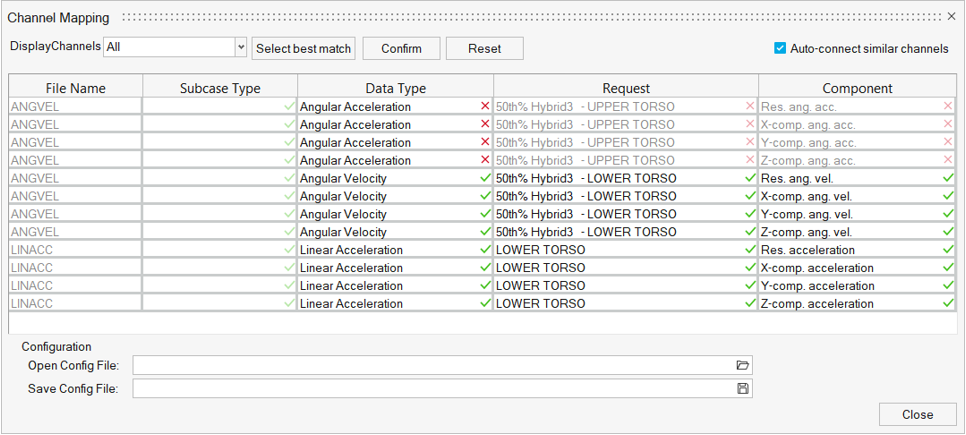966x435 pixels.
Task: Click the Close button at bottom right
Action: coord(917,414)
